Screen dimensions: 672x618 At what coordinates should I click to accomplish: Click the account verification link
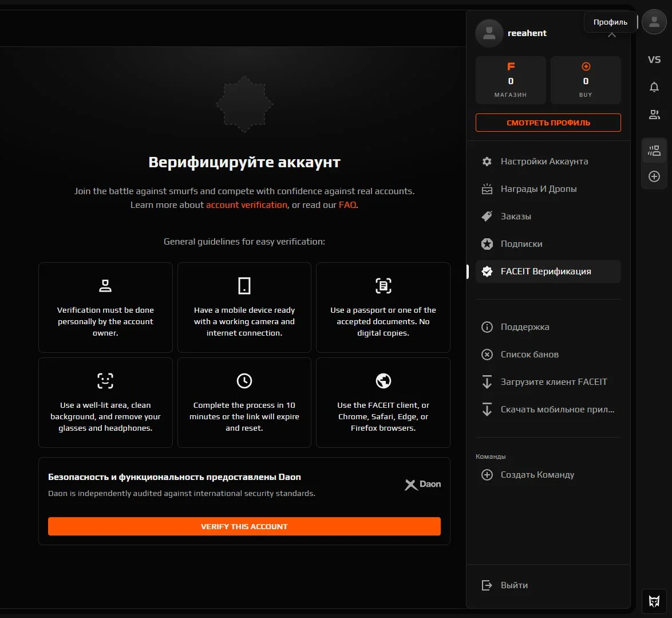coord(247,205)
